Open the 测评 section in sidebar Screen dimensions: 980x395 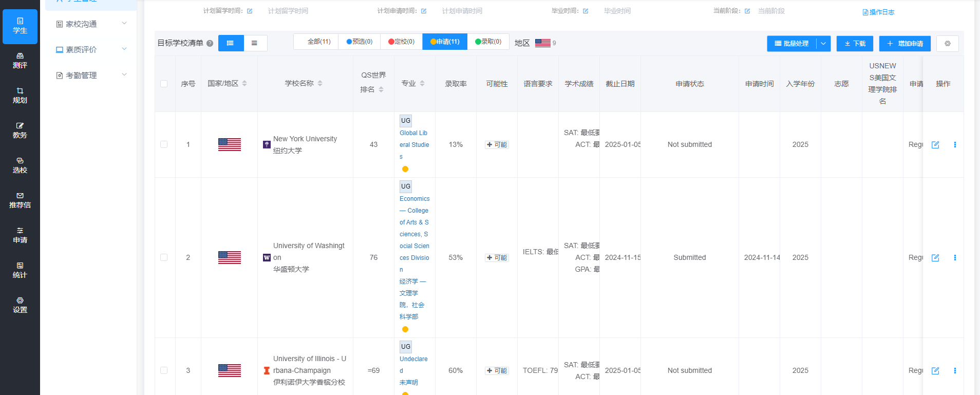[x=20, y=61]
